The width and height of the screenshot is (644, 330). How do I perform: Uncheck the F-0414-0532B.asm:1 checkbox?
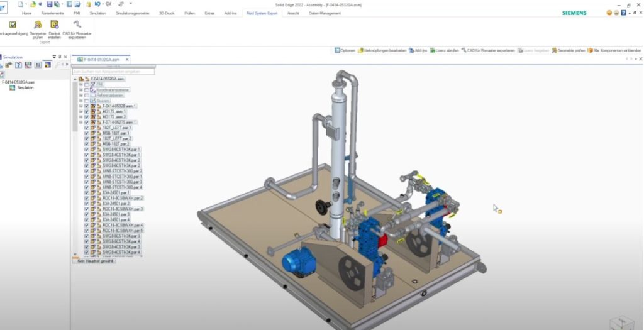pyautogui.click(x=87, y=106)
